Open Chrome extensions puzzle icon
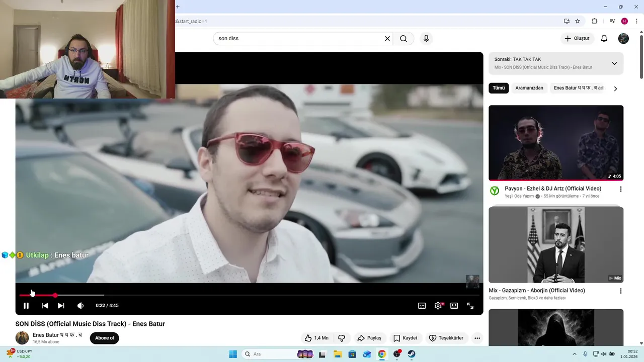Image resolution: width=644 pixels, height=362 pixels. coord(595,21)
